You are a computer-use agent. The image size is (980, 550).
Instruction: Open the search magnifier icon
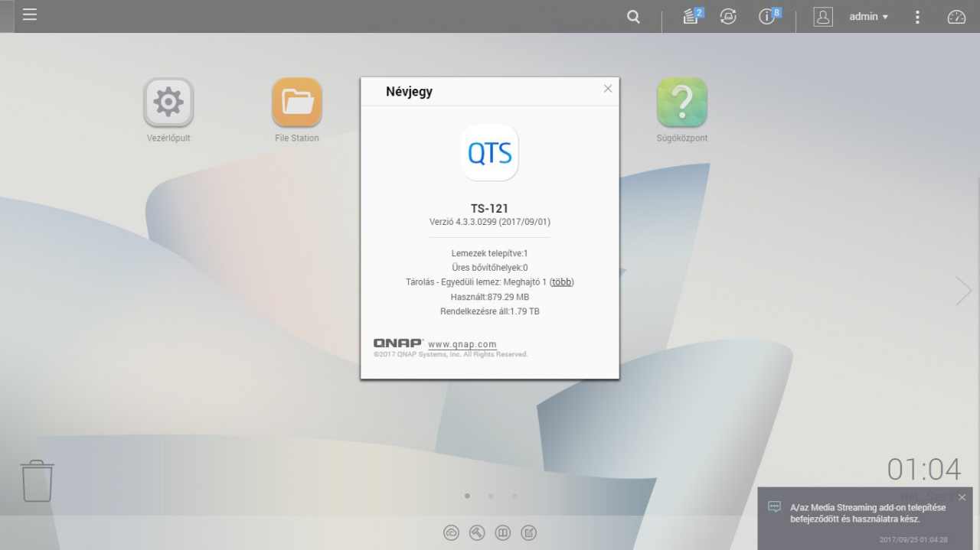point(633,17)
